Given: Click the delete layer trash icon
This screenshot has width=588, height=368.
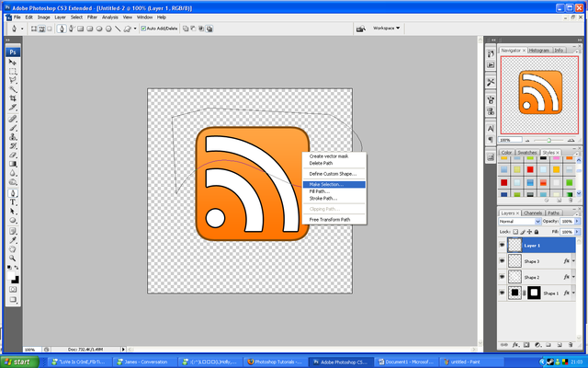Looking at the screenshot, I should tap(571, 344).
